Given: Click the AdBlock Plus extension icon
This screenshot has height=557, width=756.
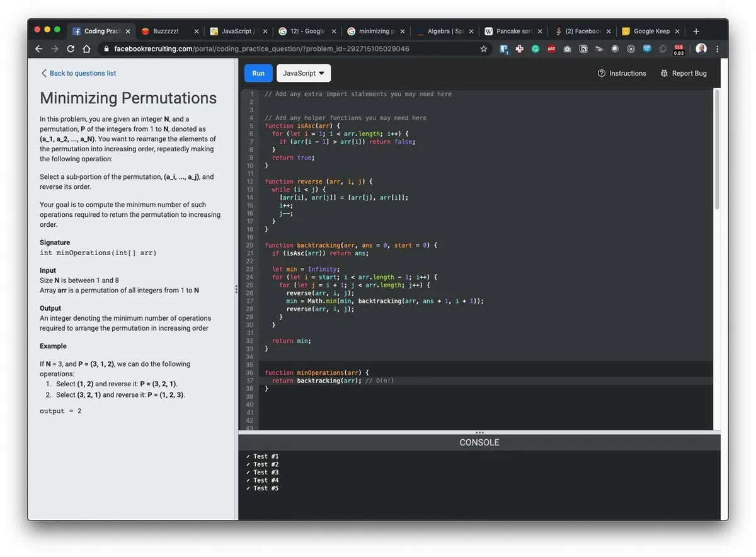Looking at the screenshot, I should pos(551,49).
